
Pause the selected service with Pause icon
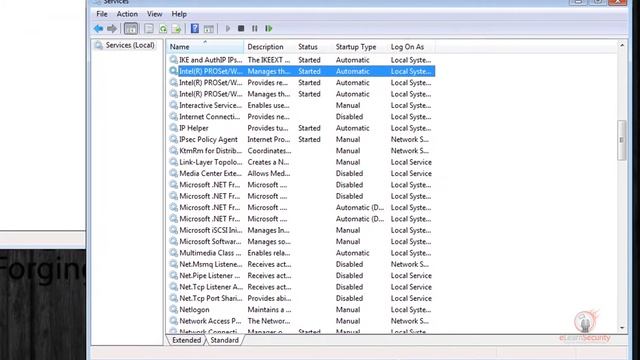point(255,29)
